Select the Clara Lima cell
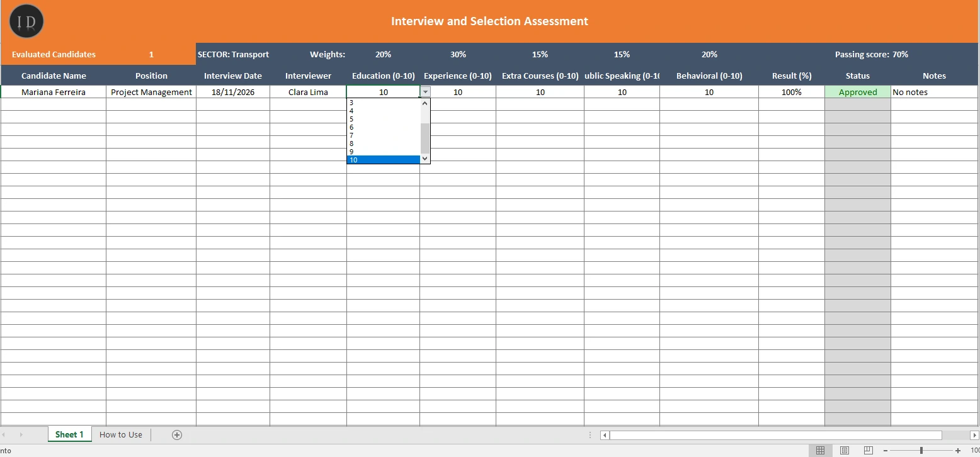 308,92
